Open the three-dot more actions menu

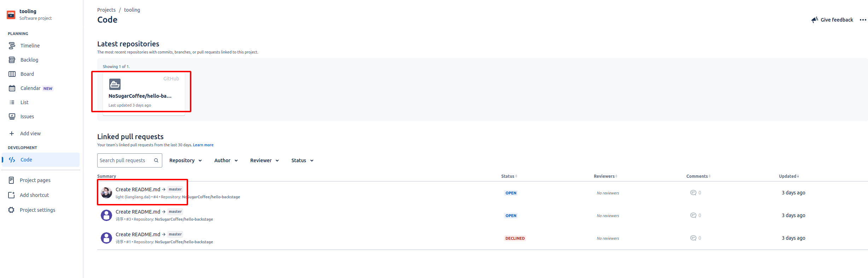863,20
